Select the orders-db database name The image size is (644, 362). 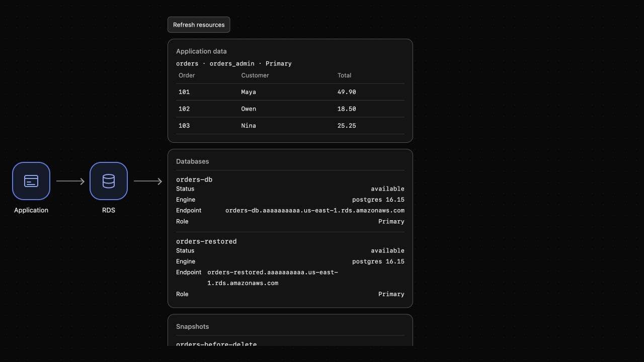coord(194,179)
